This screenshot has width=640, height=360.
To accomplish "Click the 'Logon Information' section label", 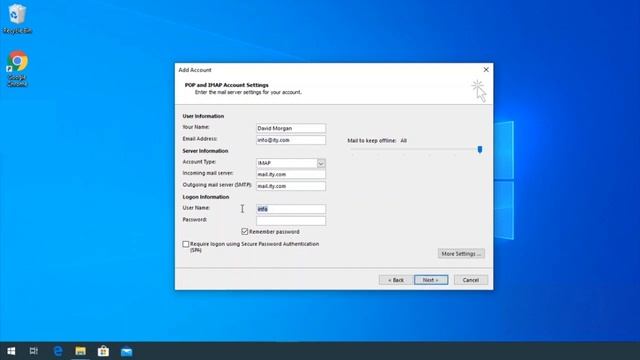I will point(205,197).
